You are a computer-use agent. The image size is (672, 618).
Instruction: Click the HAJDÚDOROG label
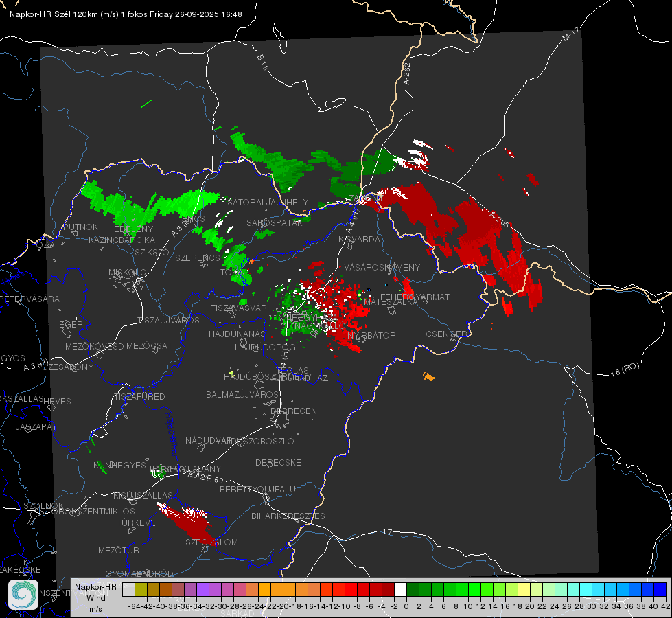[x=265, y=347]
